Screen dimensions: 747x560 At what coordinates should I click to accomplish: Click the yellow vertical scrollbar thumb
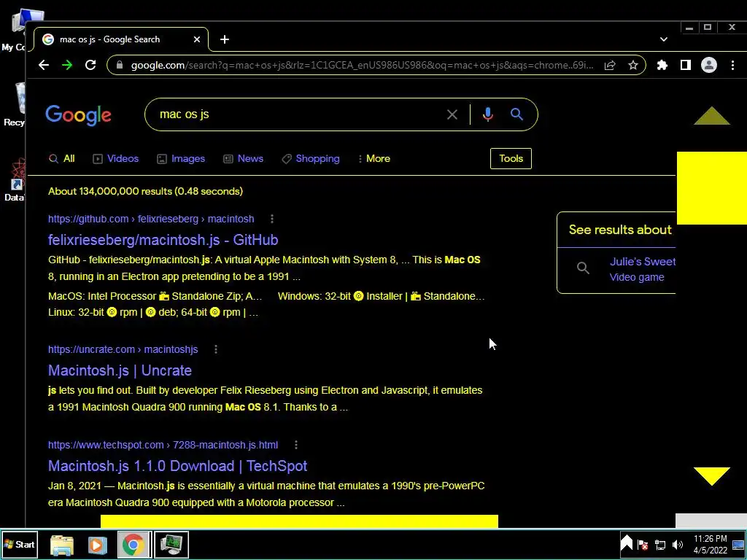click(712, 188)
